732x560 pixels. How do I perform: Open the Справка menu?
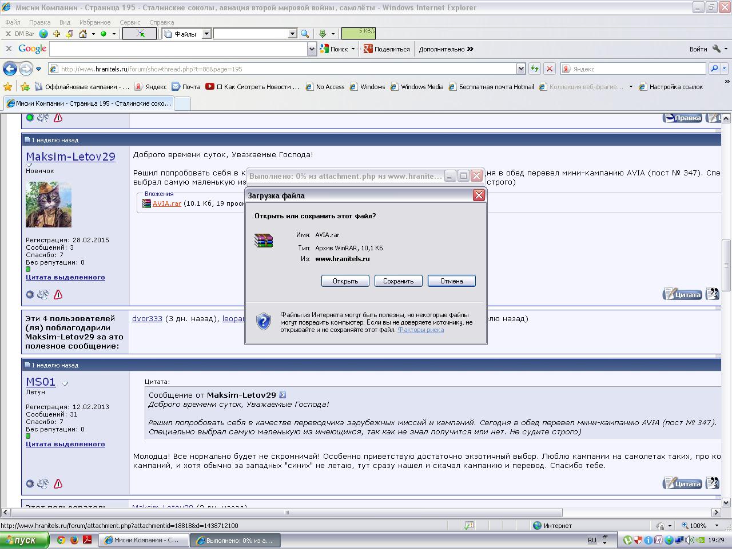161,22
